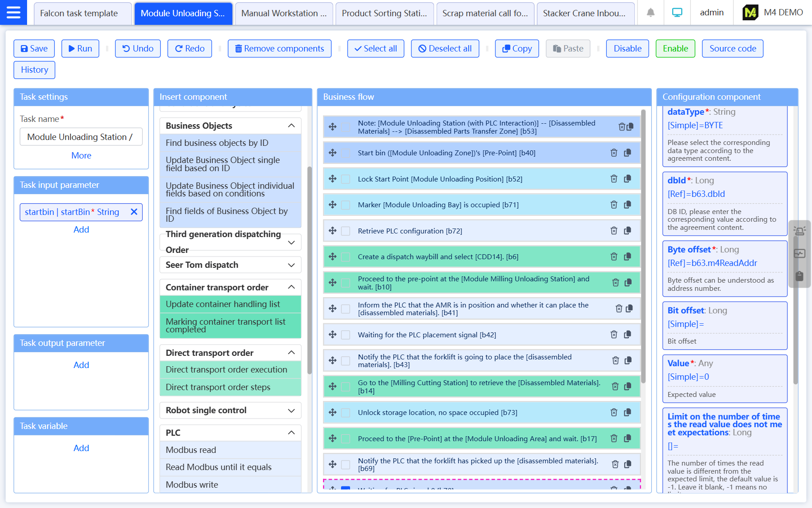The height and width of the screenshot is (508, 812).
Task: Remove the startbin input parameter
Action: click(x=134, y=212)
